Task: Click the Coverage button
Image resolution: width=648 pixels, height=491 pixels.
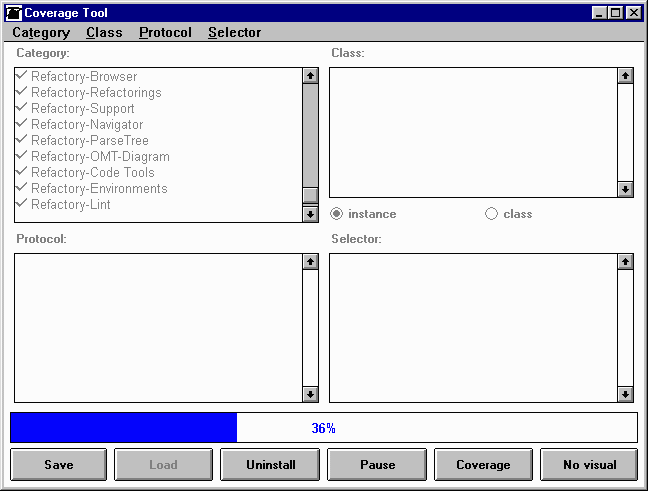Action: click(x=483, y=465)
